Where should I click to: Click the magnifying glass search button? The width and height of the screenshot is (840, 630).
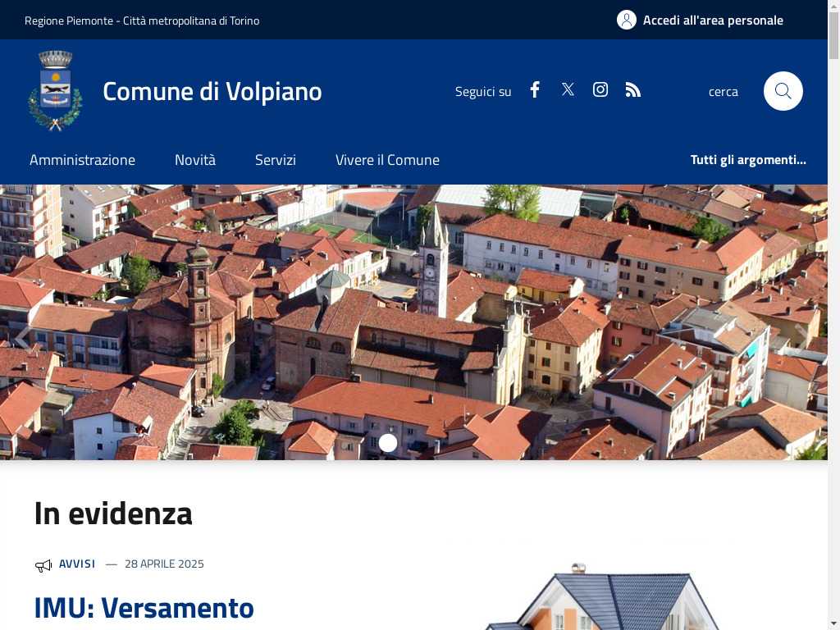tap(783, 91)
